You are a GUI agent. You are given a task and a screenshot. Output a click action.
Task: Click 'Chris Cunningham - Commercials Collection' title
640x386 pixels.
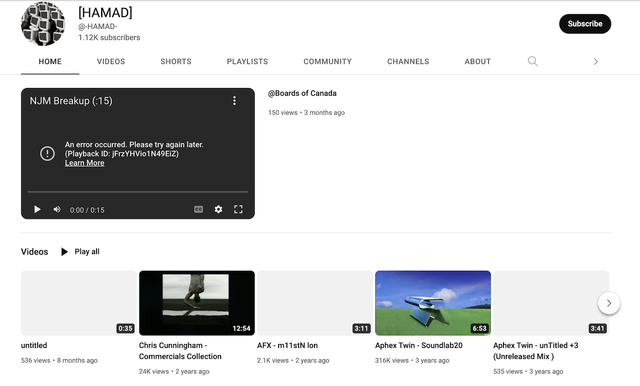coord(180,351)
